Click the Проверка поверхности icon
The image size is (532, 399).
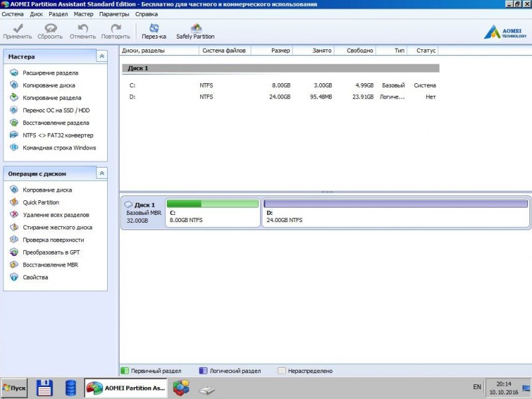click(x=14, y=239)
